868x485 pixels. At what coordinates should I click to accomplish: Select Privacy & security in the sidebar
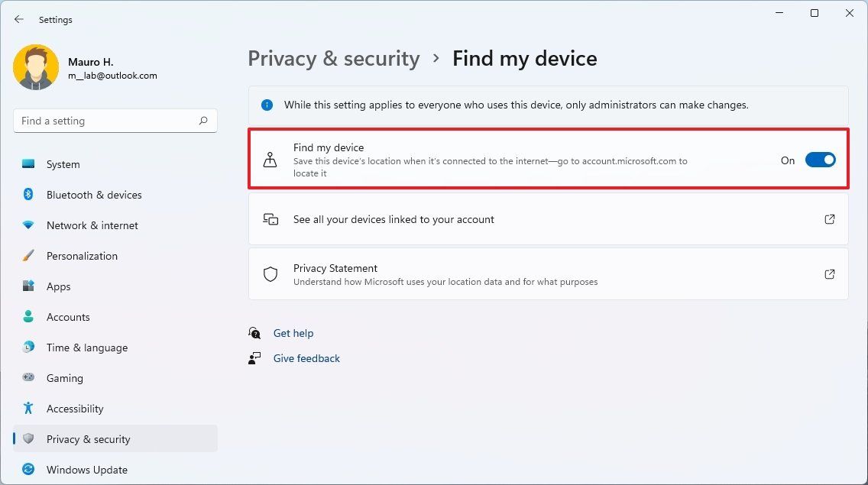88,438
